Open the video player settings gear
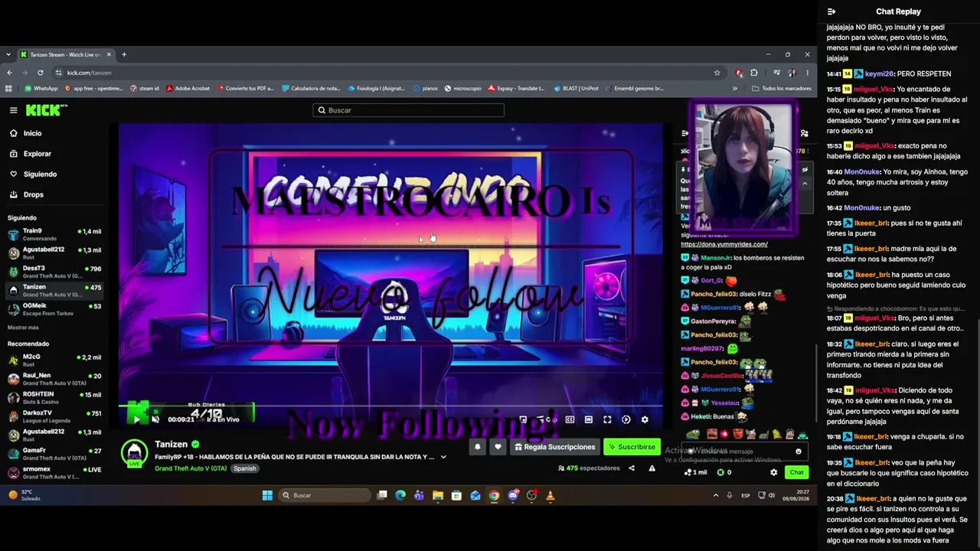This screenshot has height=551, width=980. (x=645, y=419)
